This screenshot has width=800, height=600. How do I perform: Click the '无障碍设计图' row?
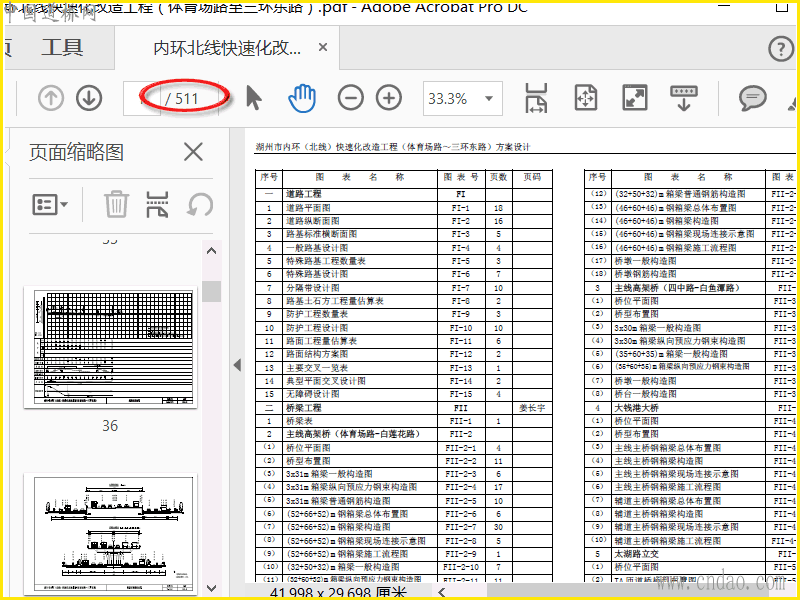[x=313, y=394]
